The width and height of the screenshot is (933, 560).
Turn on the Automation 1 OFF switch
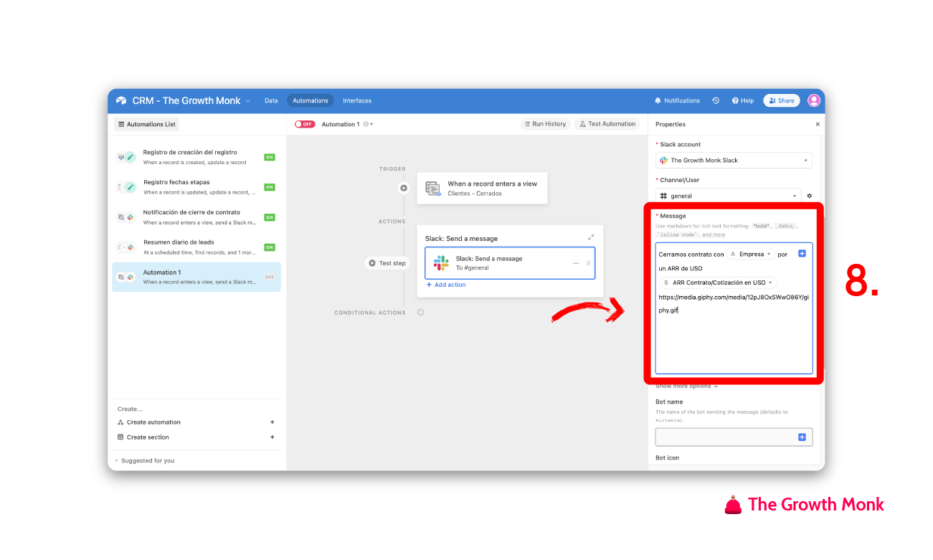305,124
